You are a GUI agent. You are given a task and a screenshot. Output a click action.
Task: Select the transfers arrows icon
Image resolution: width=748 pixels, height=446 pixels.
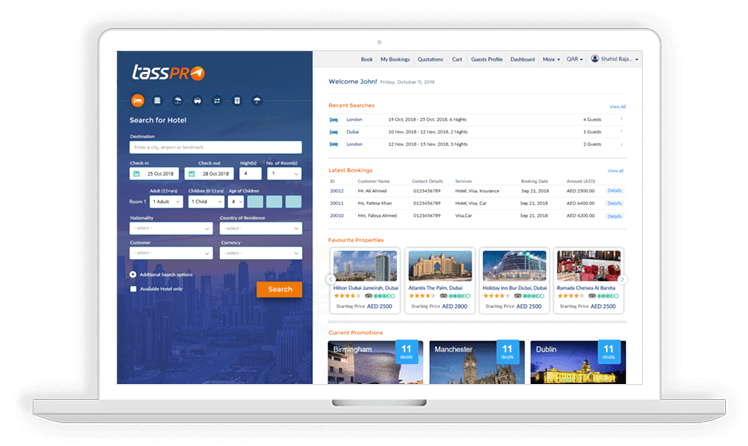[217, 101]
